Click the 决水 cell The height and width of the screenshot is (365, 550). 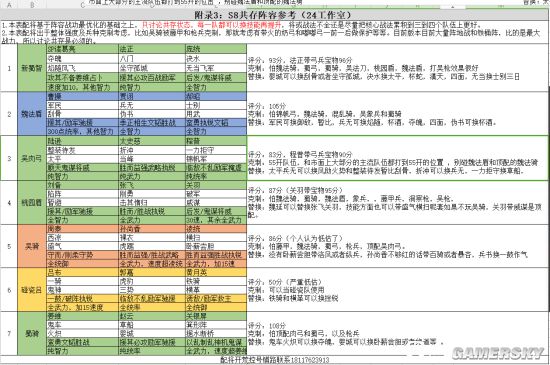(x=216, y=59)
